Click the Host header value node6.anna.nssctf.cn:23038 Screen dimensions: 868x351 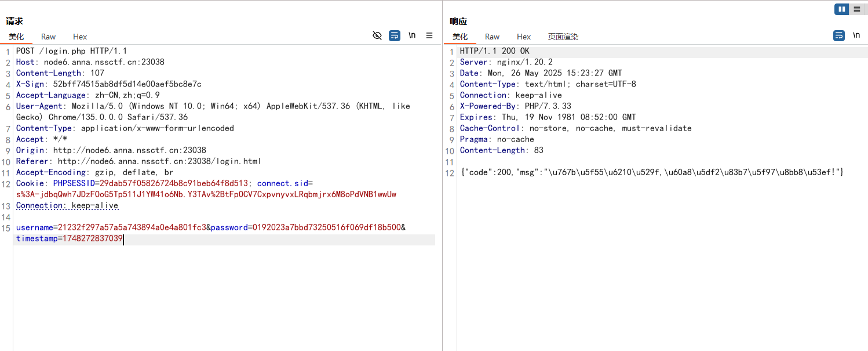pyautogui.click(x=104, y=62)
